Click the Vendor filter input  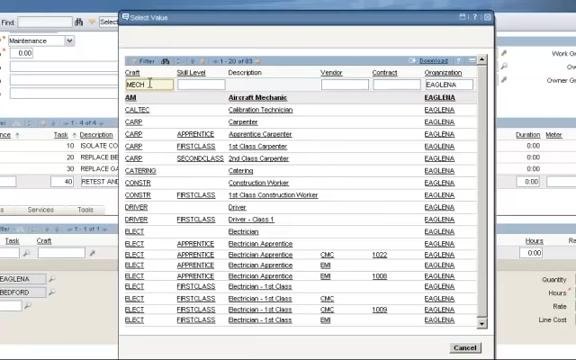pos(345,84)
